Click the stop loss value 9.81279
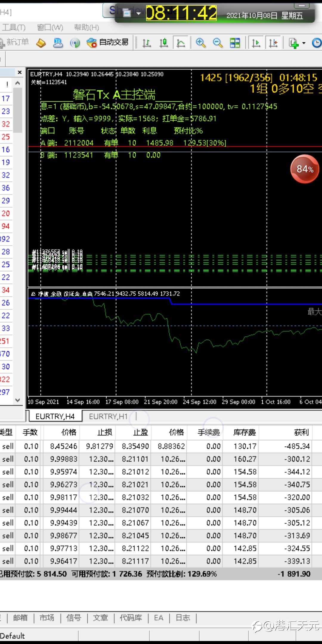The width and height of the screenshot is (322, 644). tap(100, 446)
